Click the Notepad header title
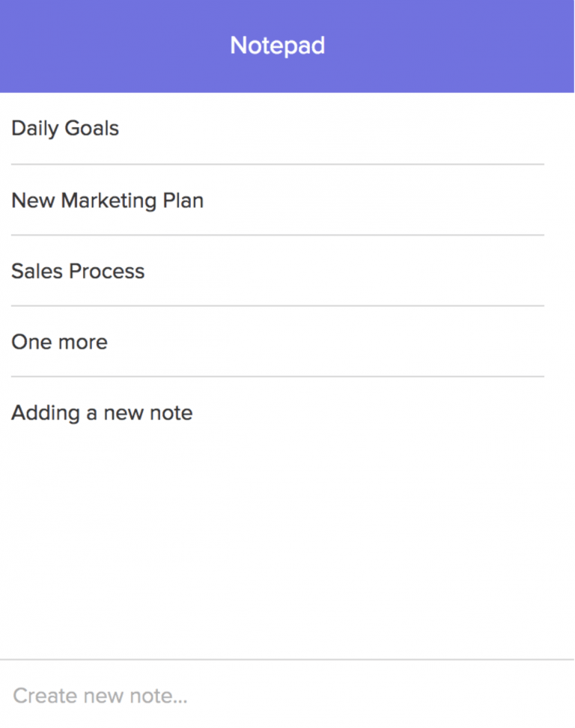This screenshot has width=575, height=728. click(277, 46)
